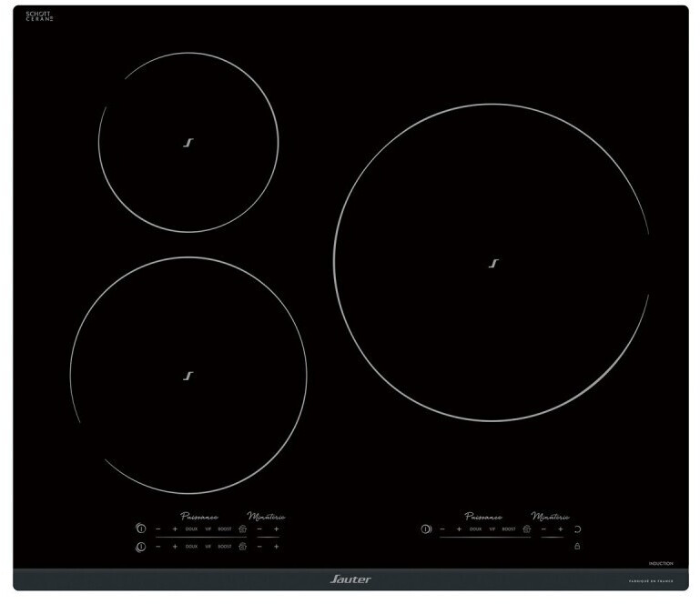Tap the pot icon in top-left control row
The height and width of the screenshot is (604, 700).
click(x=242, y=528)
